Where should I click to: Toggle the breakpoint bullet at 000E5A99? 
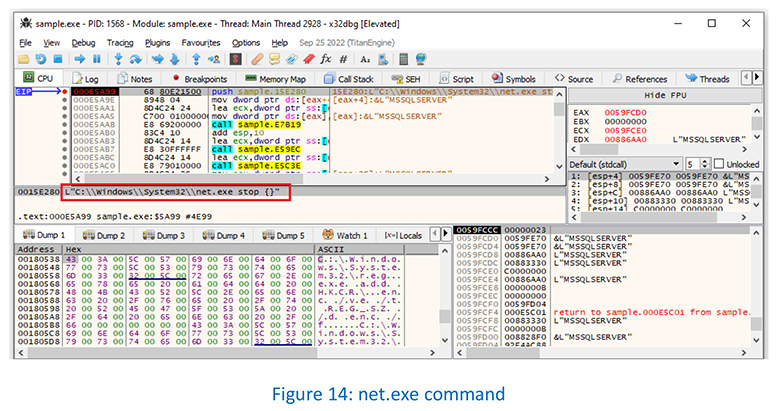(x=64, y=92)
